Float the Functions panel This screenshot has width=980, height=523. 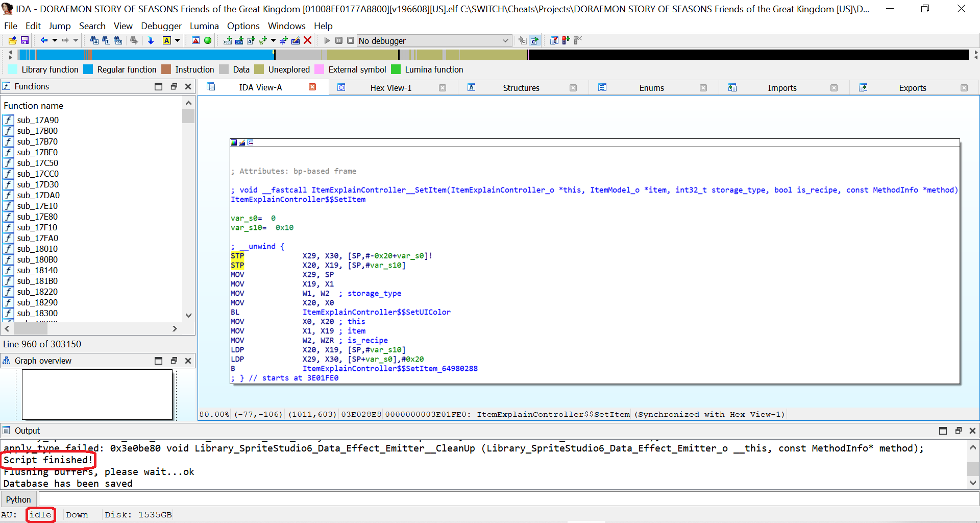pyautogui.click(x=174, y=86)
